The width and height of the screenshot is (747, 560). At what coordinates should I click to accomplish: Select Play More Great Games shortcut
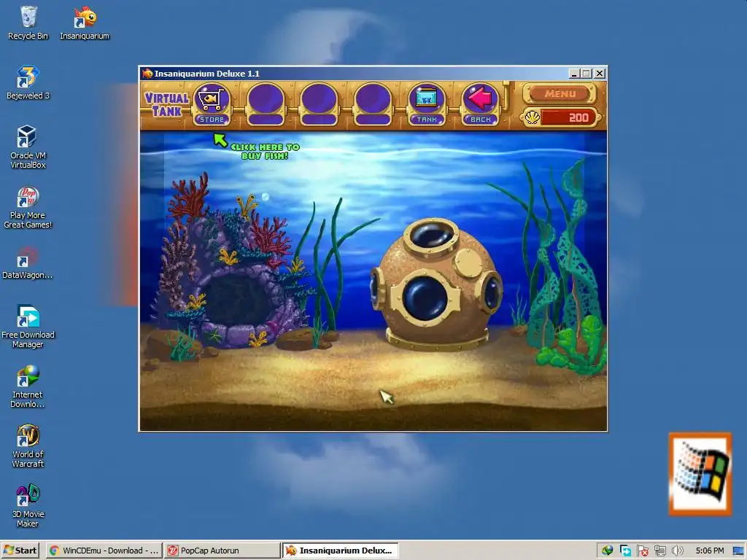(28, 207)
